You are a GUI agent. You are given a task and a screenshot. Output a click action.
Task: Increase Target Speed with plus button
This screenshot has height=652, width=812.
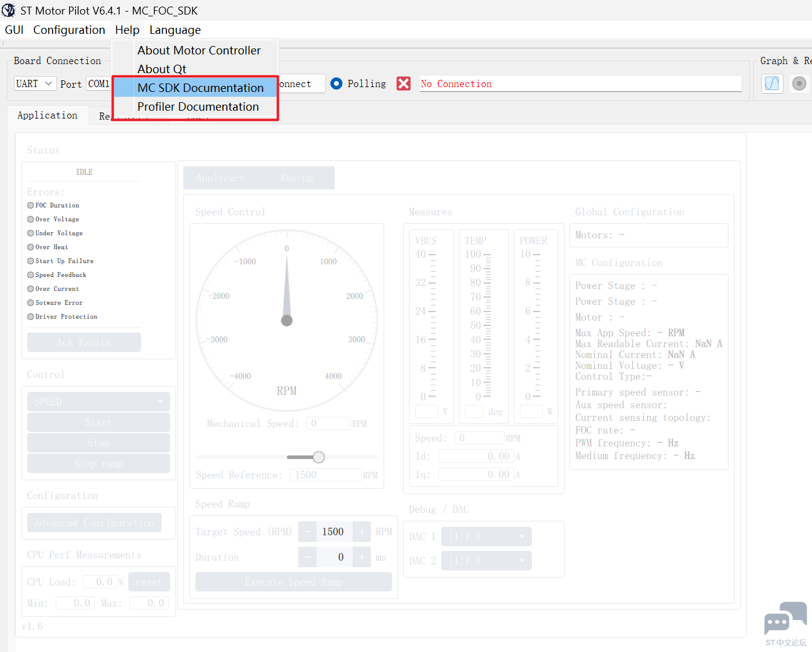click(x=362, y=532)
